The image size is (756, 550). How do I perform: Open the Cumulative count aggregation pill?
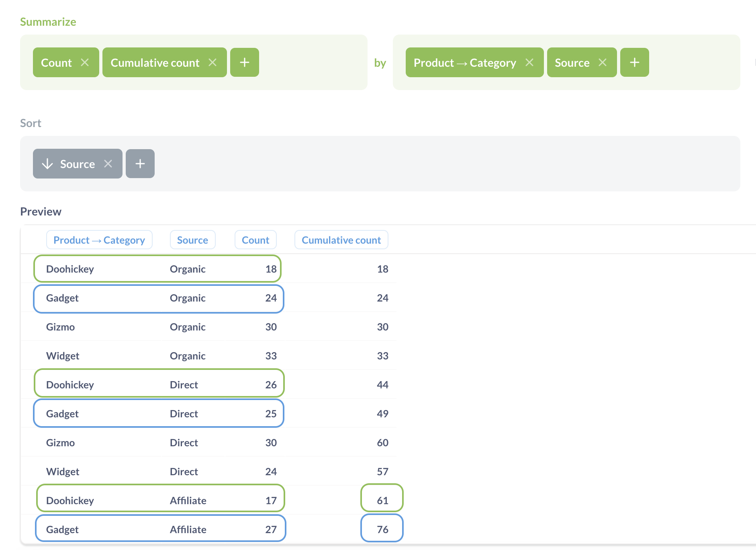point(155,63)
